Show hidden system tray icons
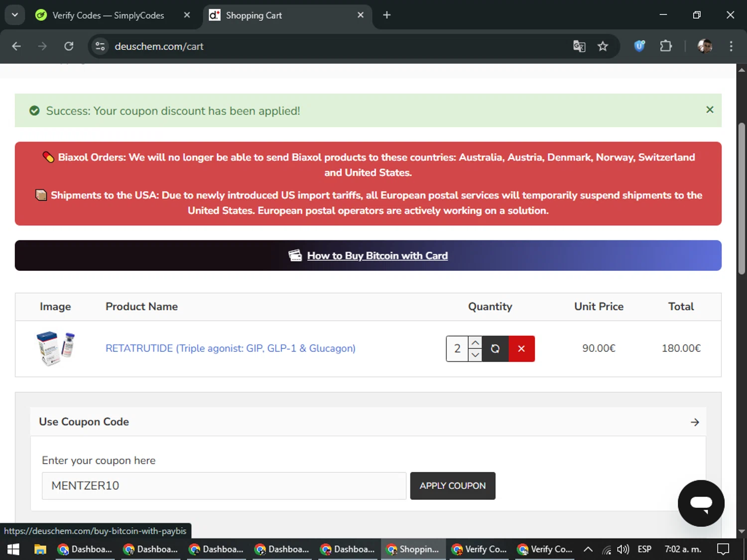This screenshot has width=747, height=560. coord(588,549)
